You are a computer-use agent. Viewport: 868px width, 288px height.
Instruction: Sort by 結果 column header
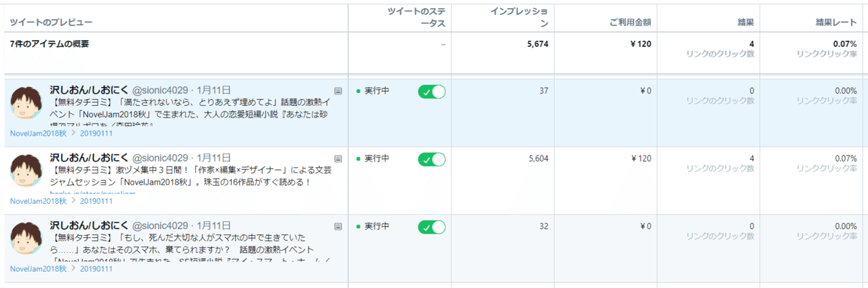746,22
